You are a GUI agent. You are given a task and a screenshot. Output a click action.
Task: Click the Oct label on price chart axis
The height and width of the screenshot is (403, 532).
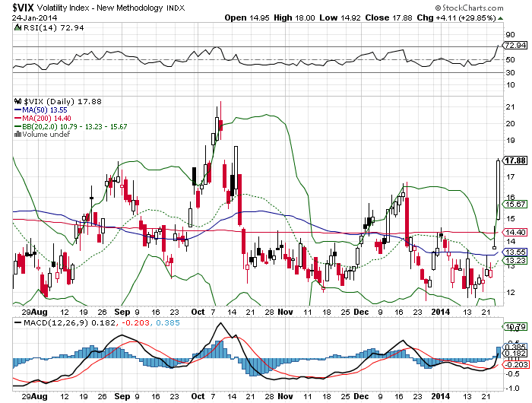(198, 312)
